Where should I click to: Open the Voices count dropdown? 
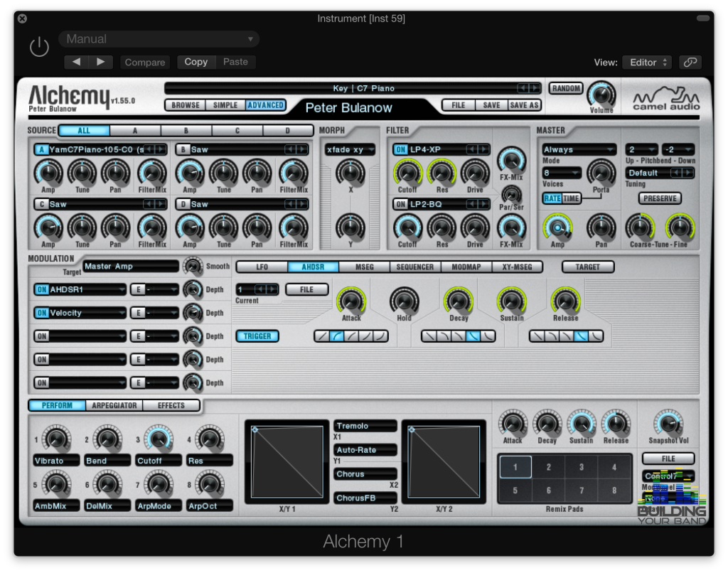tap(562, 173)
